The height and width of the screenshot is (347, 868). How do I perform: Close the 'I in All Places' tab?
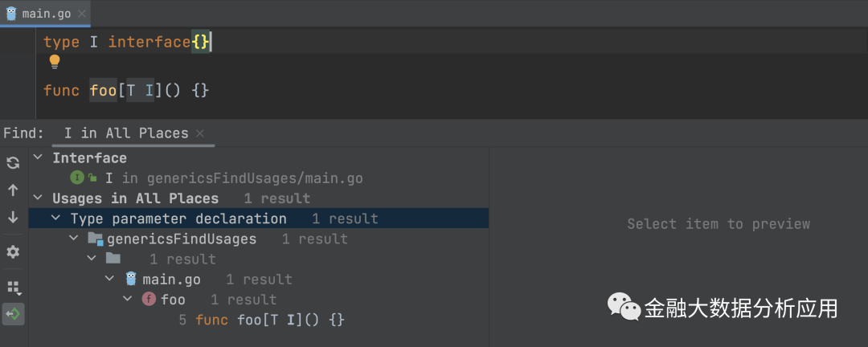pyautogui.click(x=200, y=133)
